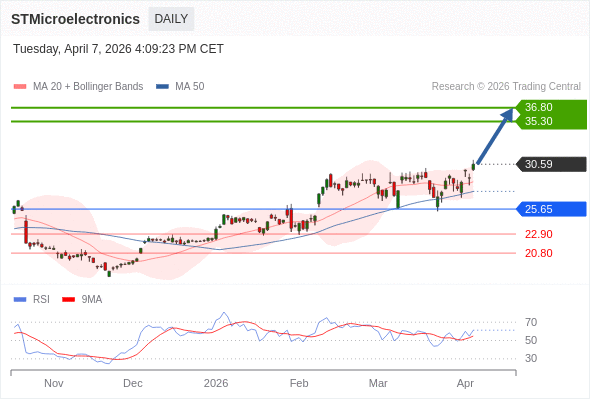
Task: Click the Apr label on time axis
Action: [465, 383]
